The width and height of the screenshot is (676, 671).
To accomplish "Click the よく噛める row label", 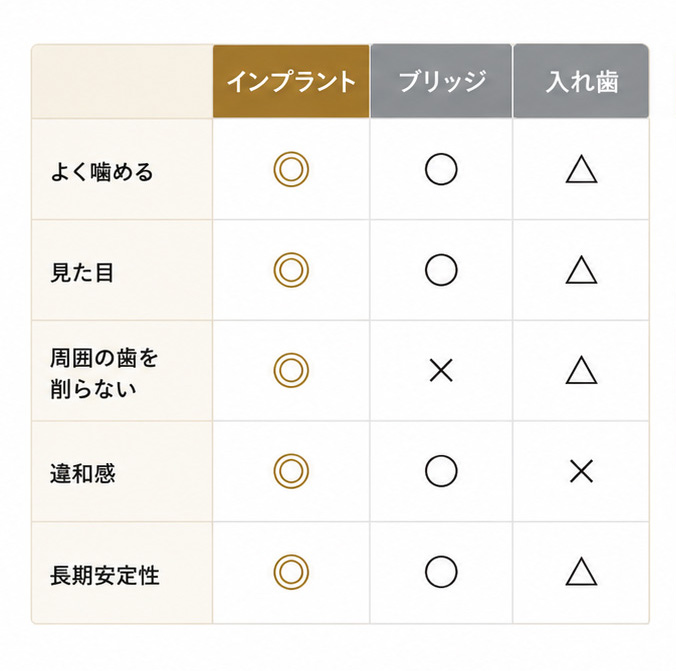I will click(x=102, y=172).
